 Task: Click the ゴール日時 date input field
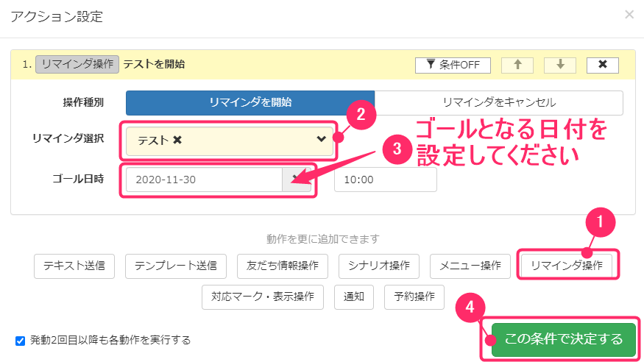click(x=204, y=180)
